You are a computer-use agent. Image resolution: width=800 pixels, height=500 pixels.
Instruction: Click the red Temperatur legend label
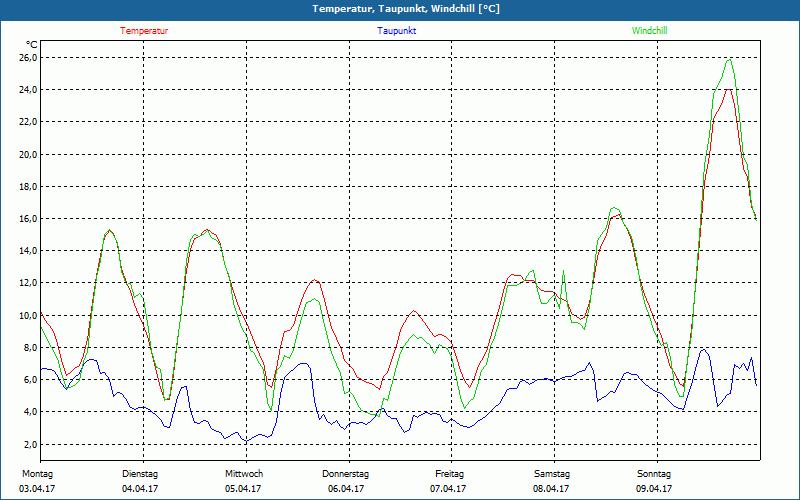tap(144, 31)
